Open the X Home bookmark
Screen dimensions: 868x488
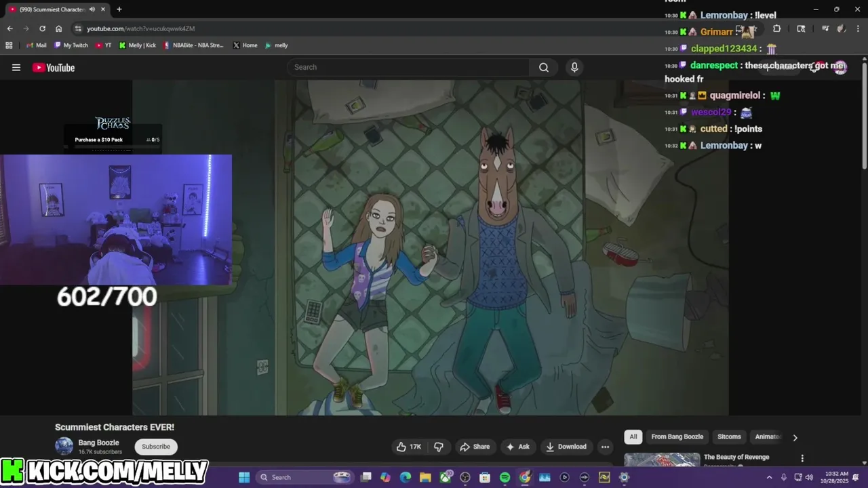pos(245,45)
